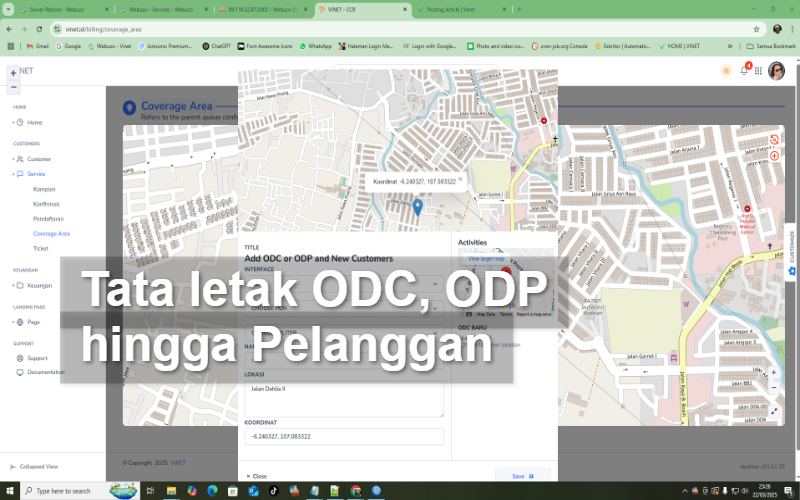800x500 pixels.
Task: Select Pendaftaran from the Service submenu
Action: pyautogui.click(x=49, y=218)
